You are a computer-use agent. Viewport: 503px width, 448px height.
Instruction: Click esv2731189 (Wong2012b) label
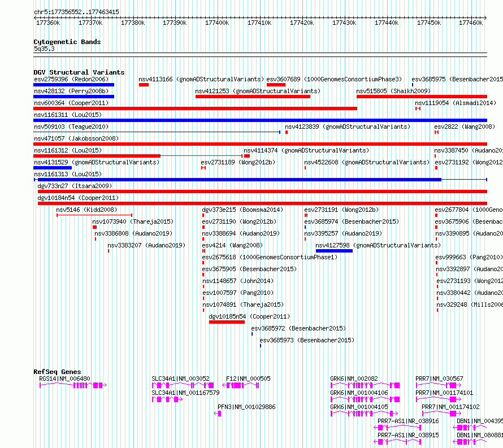(x=238, y=162)
